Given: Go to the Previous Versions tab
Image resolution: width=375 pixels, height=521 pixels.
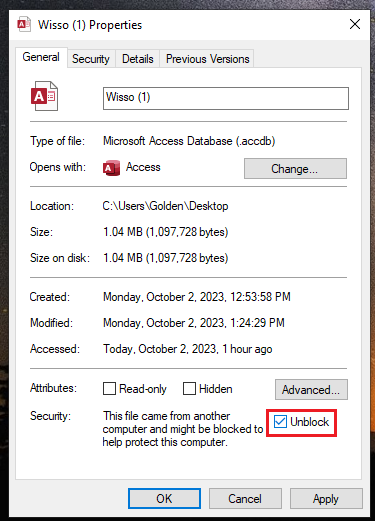Looking at the screenshot, I should (x=207, y=59).
